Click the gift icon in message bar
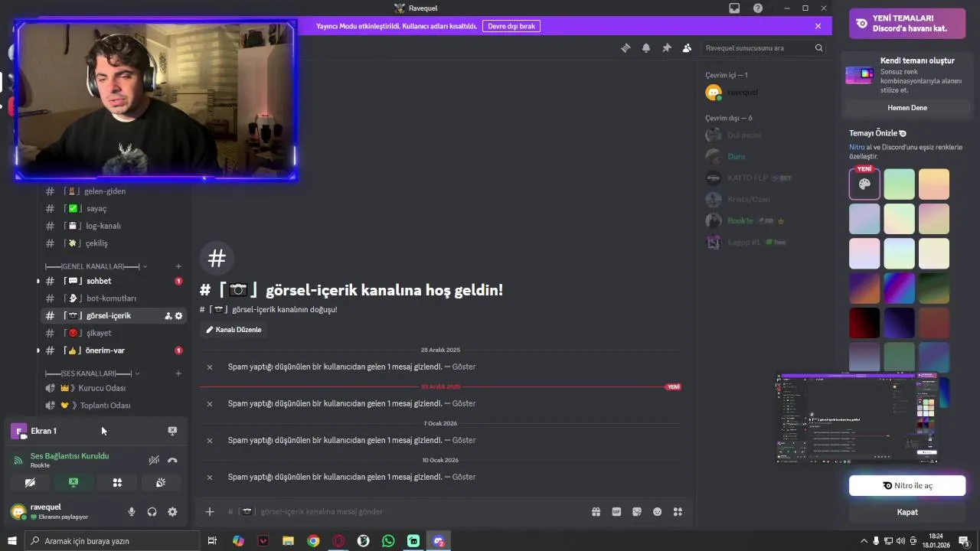 (x=596, y=512)
